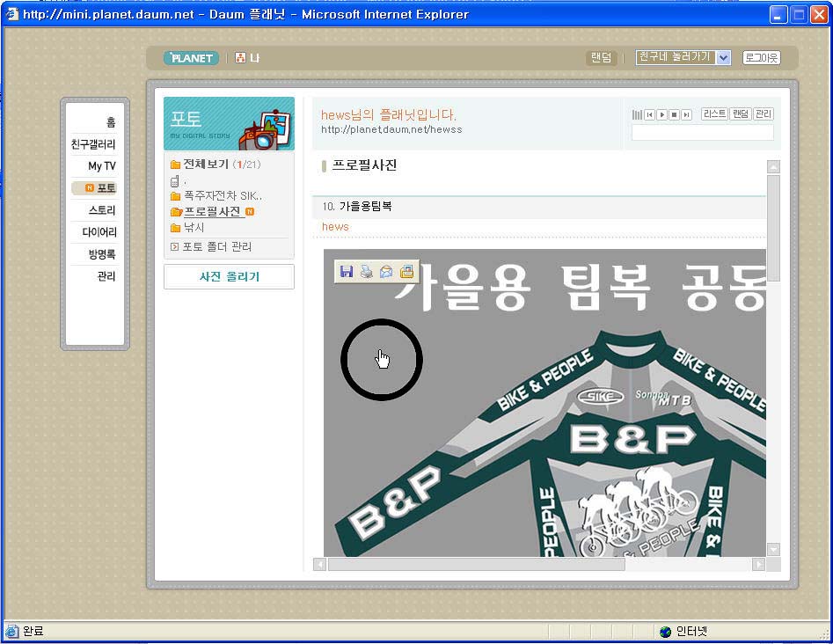Image resolution: width=833 pixels, height=644 pixels.
Task: Click the 완료 status text
Action: (x=33, y=632)
